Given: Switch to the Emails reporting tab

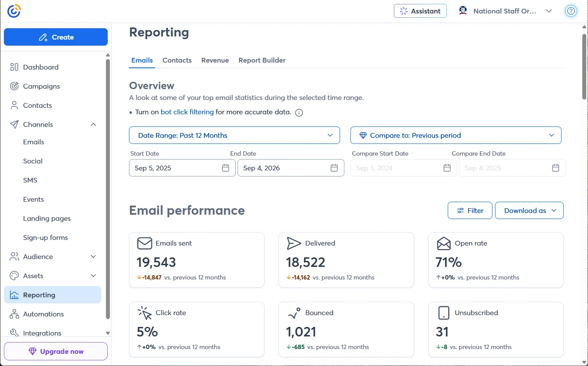Looking at the screenshot, I should 142,60.
